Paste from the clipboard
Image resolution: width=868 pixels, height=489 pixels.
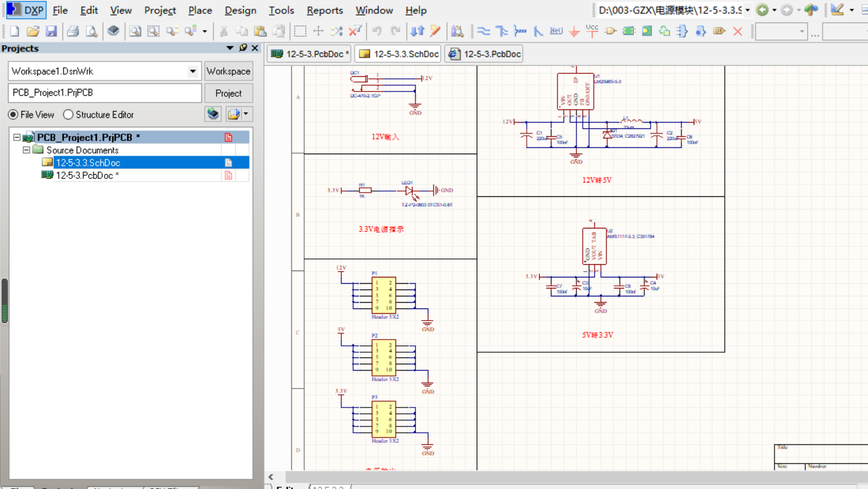[x=260, y=31]
